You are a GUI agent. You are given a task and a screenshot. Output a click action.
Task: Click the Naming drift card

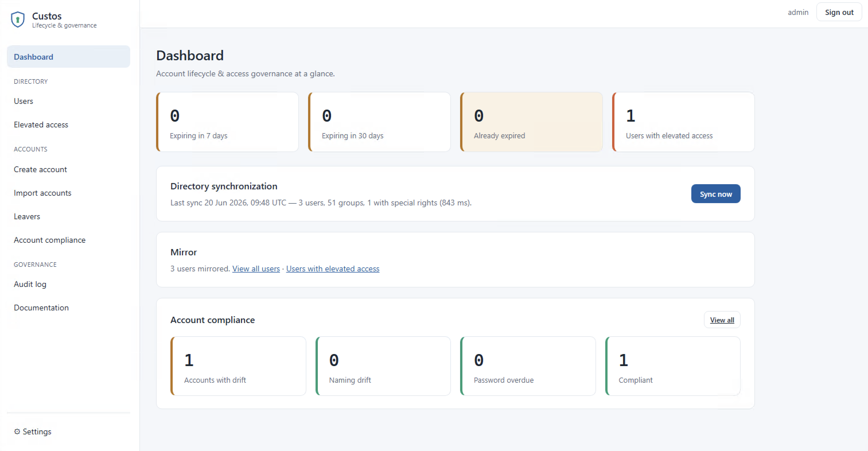tap(383, 366)
